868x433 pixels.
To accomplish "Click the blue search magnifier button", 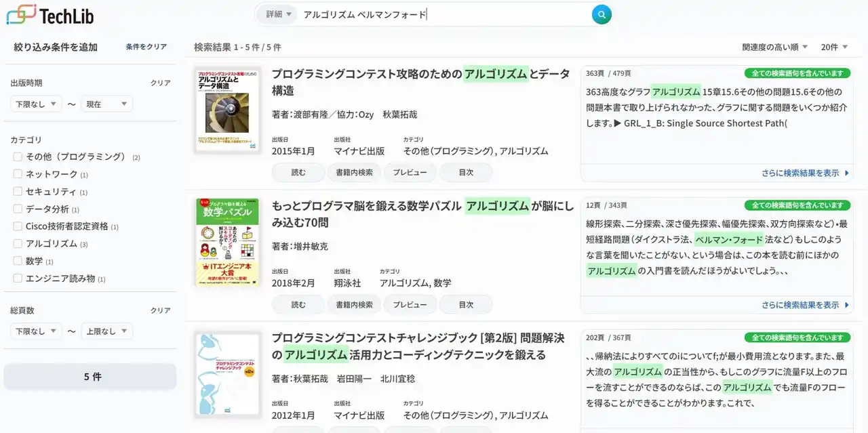I will click(x=601, y=14).
